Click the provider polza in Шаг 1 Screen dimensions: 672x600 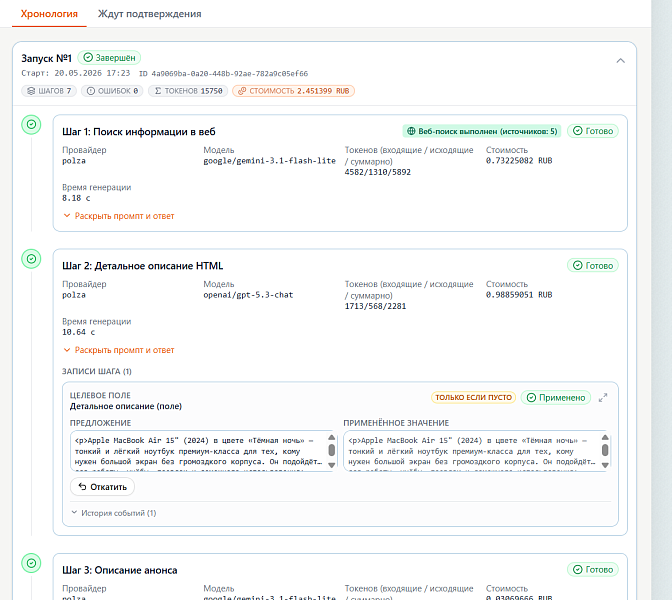click(74, 161)
